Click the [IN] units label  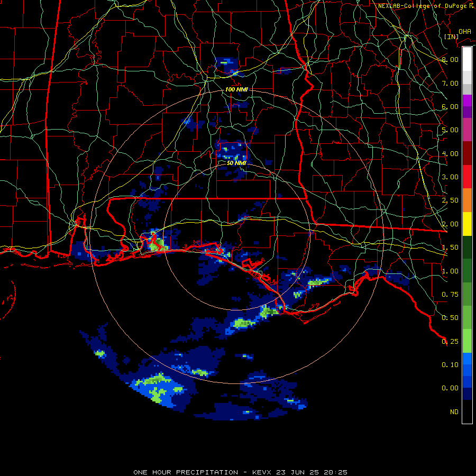coord(452,36)
